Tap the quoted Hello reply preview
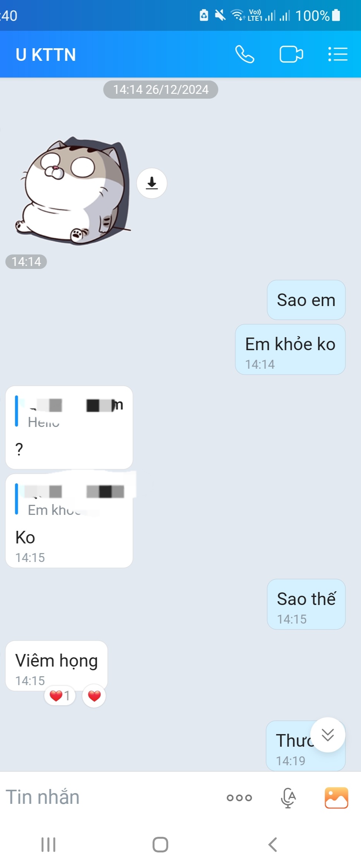361x868 pixels. [x=69, y=412]
